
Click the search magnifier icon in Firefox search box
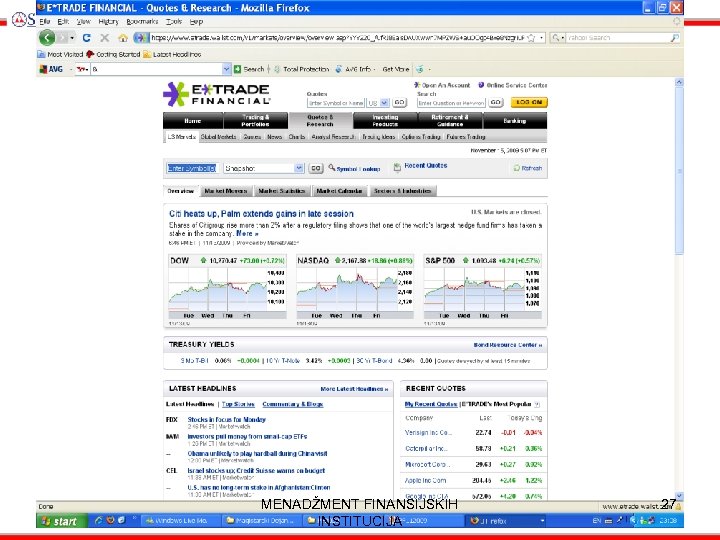(x=675, y=38)
